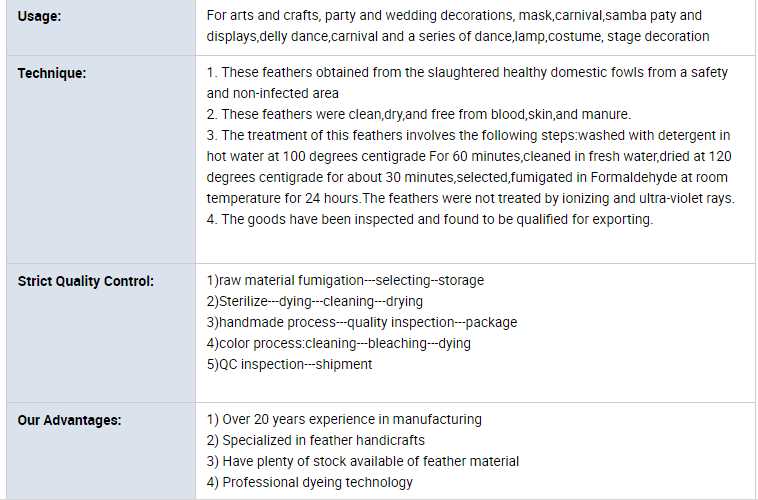Image resolution: width=758 pixels, height=500 pixels.
Task: Click the "handmade process" quality step
Action: click(361, 323)
